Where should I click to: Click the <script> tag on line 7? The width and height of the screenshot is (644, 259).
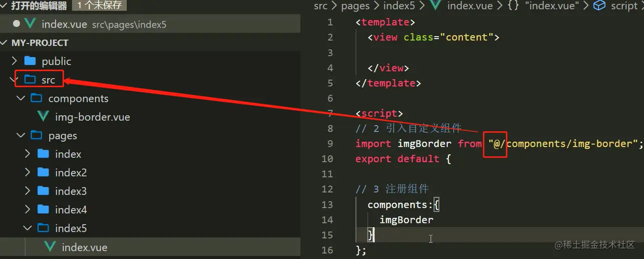click(x=379, y=113)
